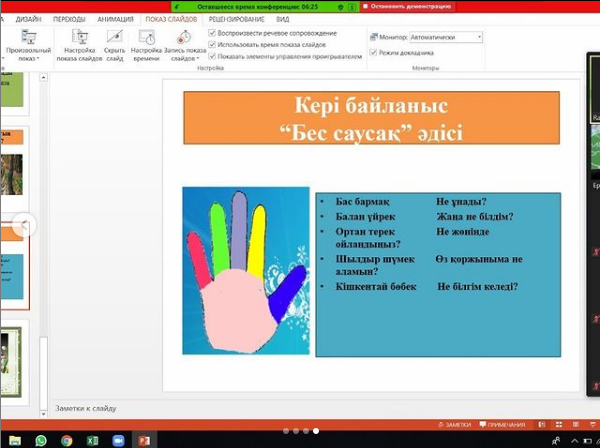
Task: Click the Настройка показа слайдов icon
Action: point(77,39)
